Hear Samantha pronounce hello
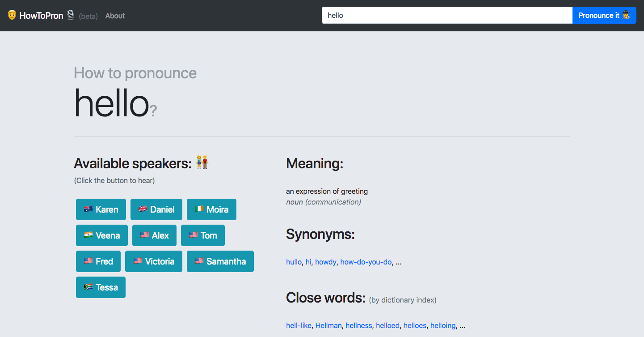The width and height of the screenshot is (644, 337). (220, 261)
